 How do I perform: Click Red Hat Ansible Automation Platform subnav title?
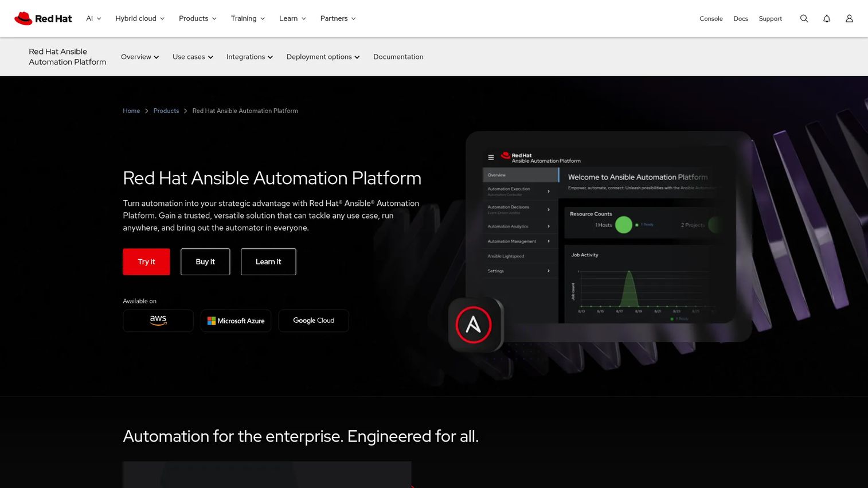[x=68, y=57]
